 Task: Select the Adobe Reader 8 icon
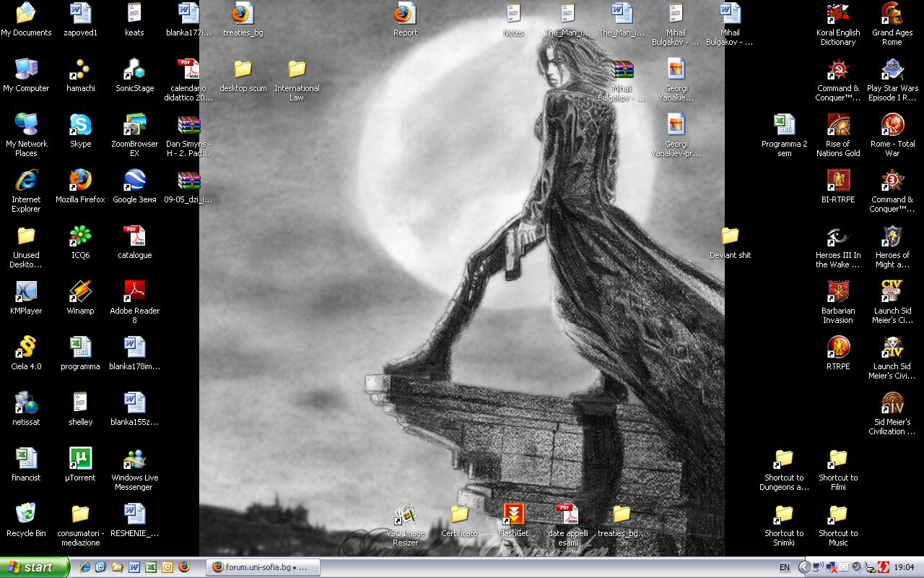click(x=134, y=292)
